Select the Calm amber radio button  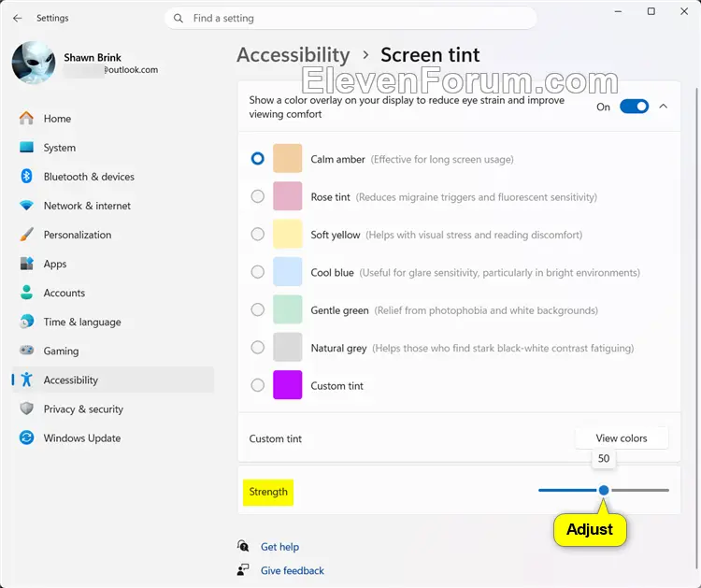tap(258, 158)
